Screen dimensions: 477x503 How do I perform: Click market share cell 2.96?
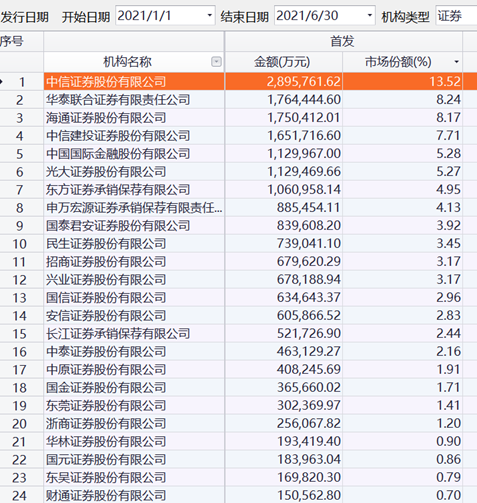pos(402,298)
